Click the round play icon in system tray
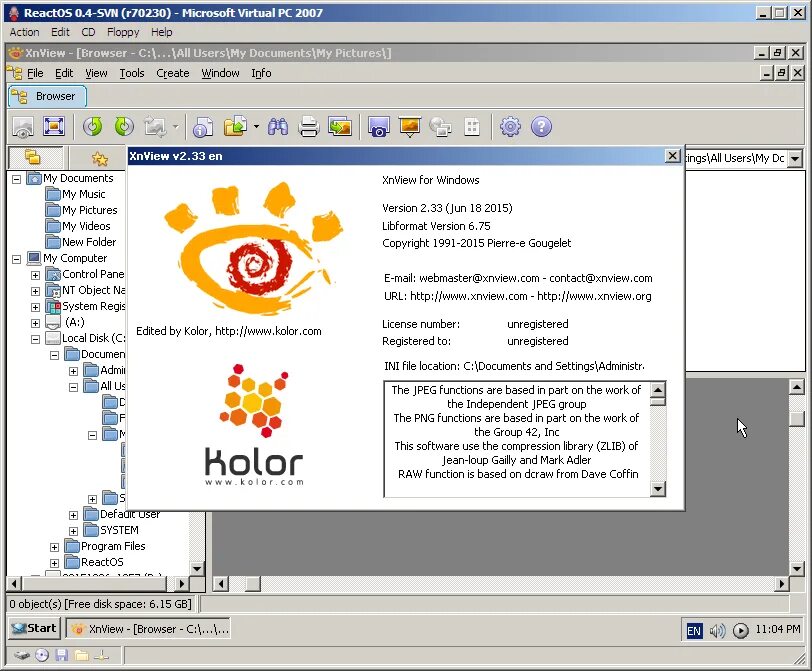Viewport: 812px width, 671px height. [741, 631]
